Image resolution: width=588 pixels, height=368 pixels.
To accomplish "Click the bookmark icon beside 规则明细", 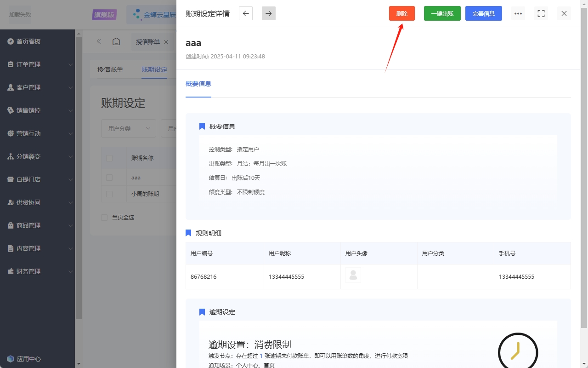I will [x=188, y=233].
